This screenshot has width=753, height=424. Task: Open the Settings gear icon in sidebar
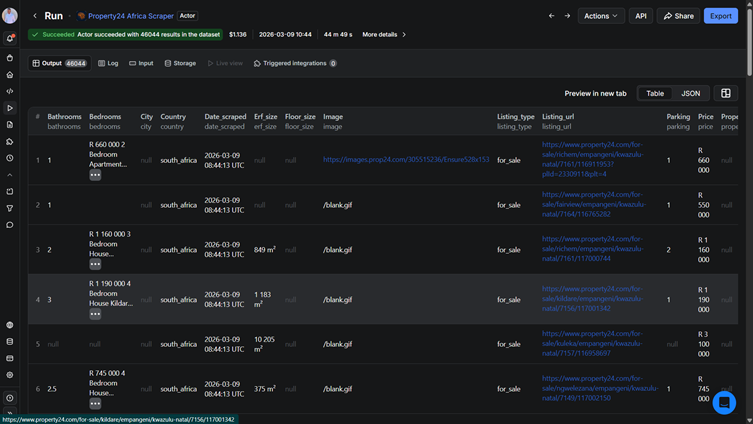tap(10, 375)
